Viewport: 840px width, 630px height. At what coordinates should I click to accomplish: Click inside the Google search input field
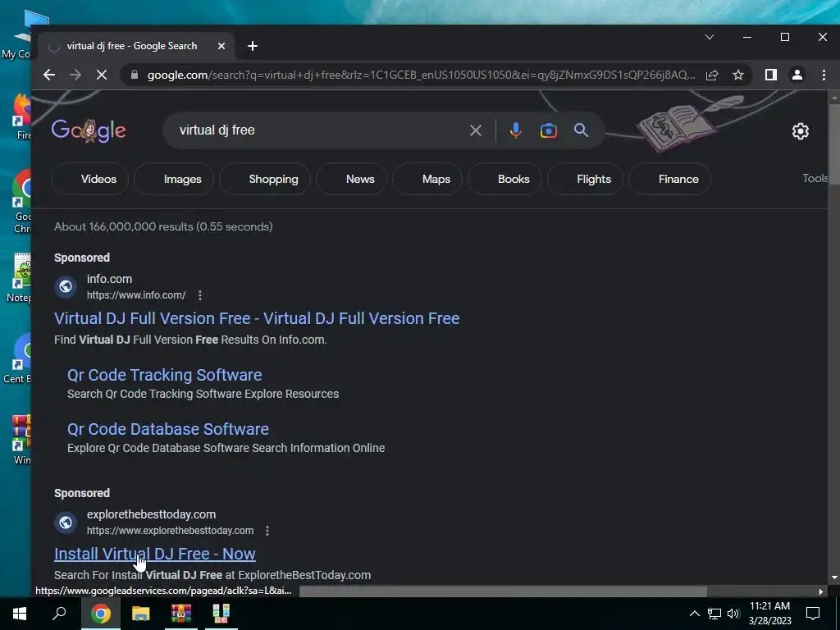pyautogui.click(x=322, y=130)
